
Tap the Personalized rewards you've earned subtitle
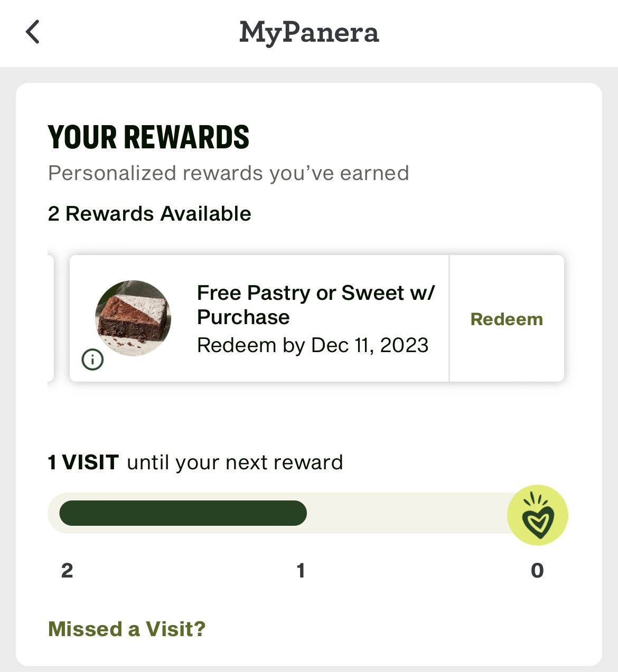coord(228,173)
